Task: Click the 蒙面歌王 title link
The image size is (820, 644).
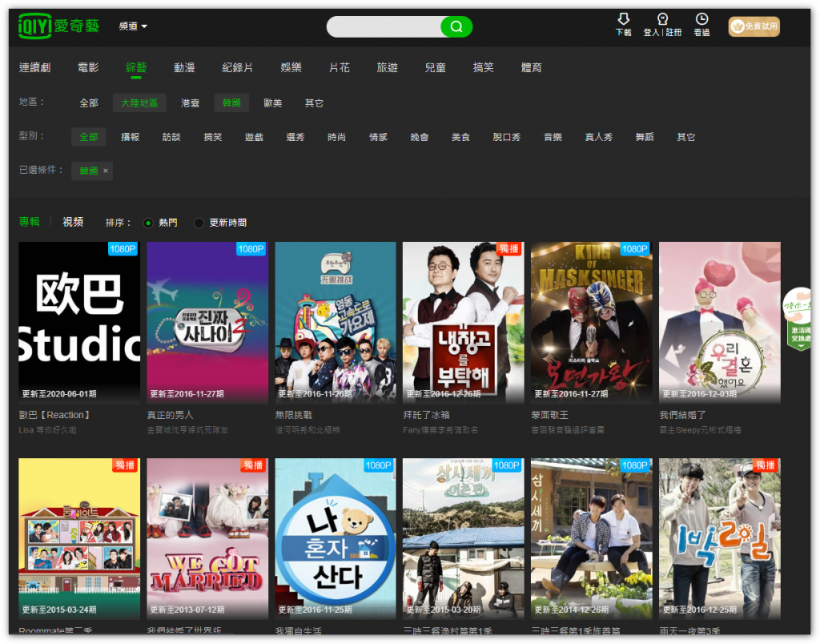Action: [549, 415]
